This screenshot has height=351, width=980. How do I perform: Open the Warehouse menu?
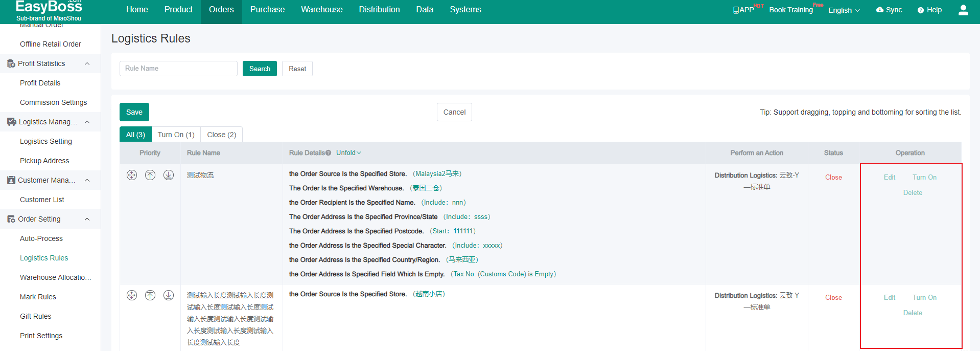pos(322,10)
